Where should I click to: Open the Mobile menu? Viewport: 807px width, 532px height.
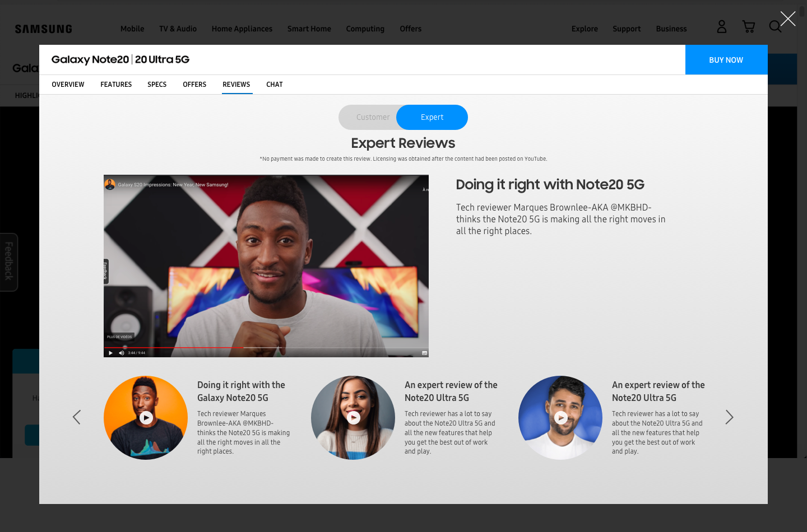tap(132, 29)
